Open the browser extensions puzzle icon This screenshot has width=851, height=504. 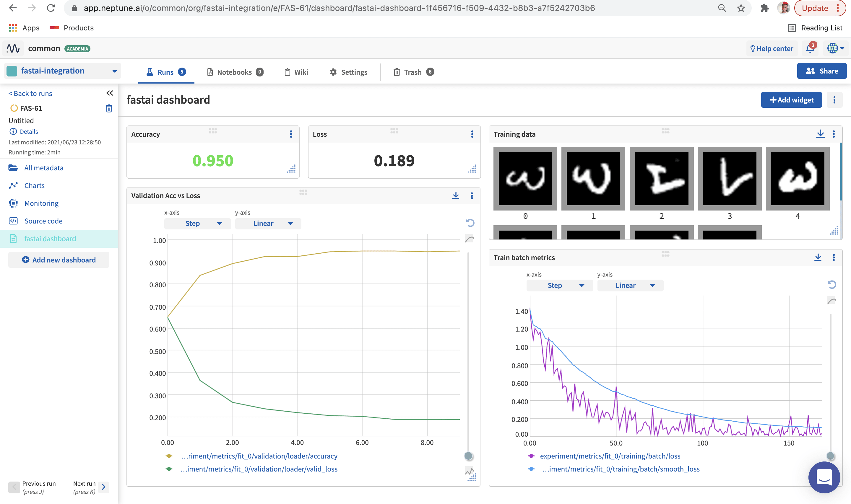click(x=765, y=8)
